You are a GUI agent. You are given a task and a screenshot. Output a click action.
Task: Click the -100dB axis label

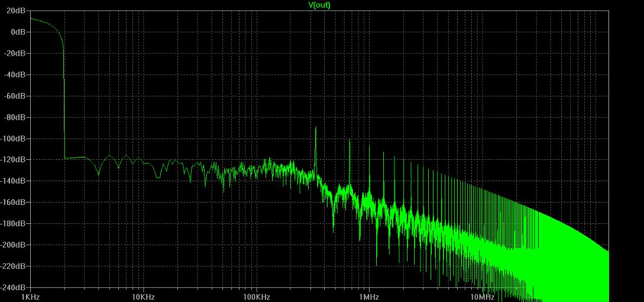coord(13,139)
